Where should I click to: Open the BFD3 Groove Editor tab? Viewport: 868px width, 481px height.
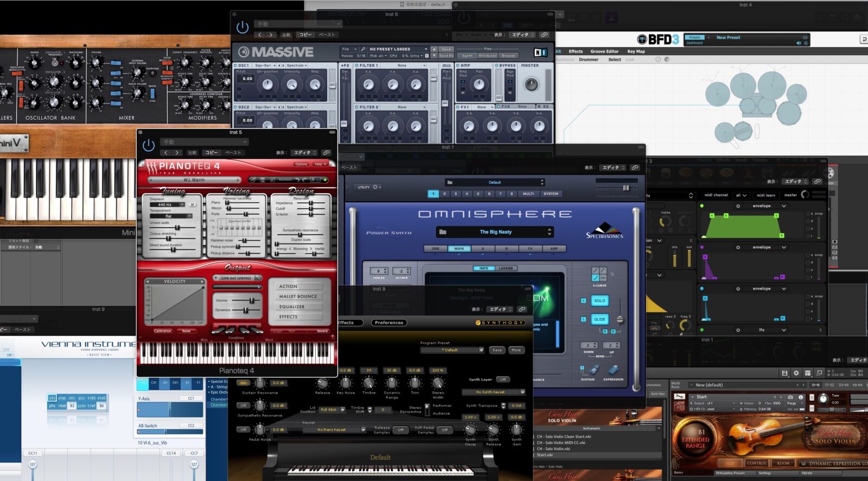click(604, 52)
